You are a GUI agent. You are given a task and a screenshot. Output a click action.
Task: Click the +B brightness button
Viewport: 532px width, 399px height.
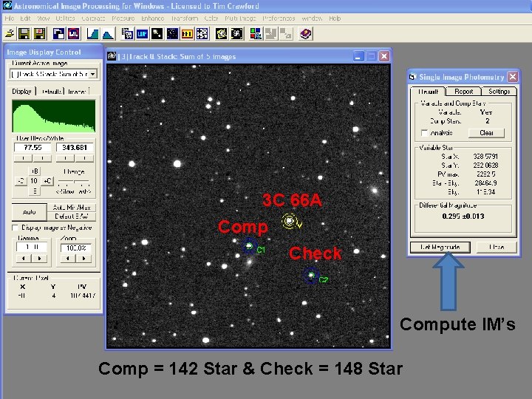click(35, 171)
